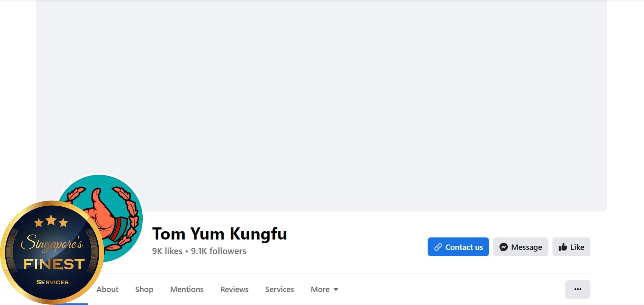
Task: Open the Shop tab
Action: (144, 289)
